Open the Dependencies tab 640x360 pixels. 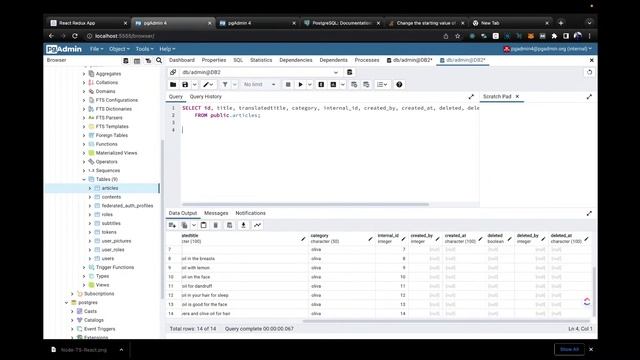click(296, 60)
